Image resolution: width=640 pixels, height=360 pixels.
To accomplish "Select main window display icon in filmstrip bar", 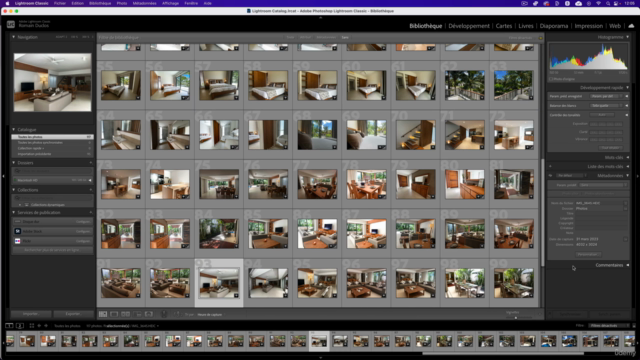I will 9,326.
